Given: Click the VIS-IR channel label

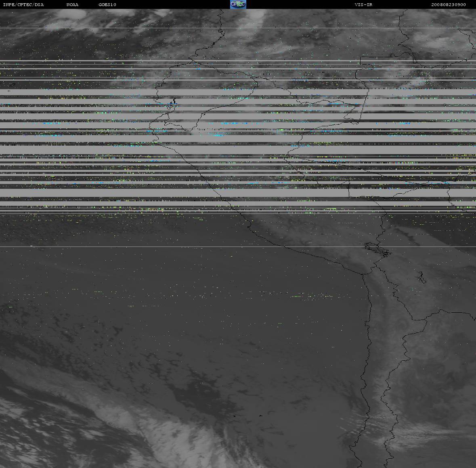Looking at the screenshot, I should 363,4.
